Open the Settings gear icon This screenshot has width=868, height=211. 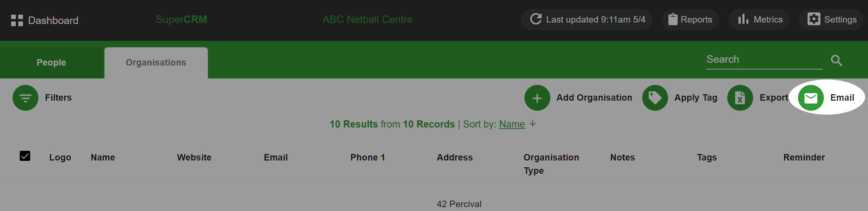814,19
